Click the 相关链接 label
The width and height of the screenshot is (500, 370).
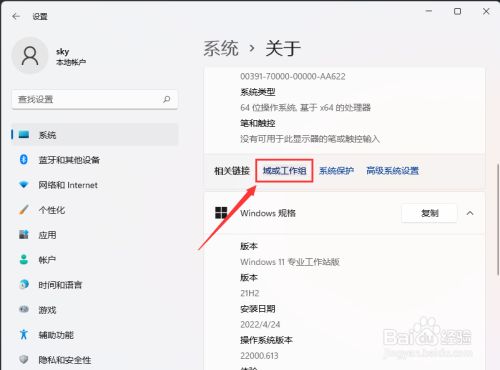232,171
